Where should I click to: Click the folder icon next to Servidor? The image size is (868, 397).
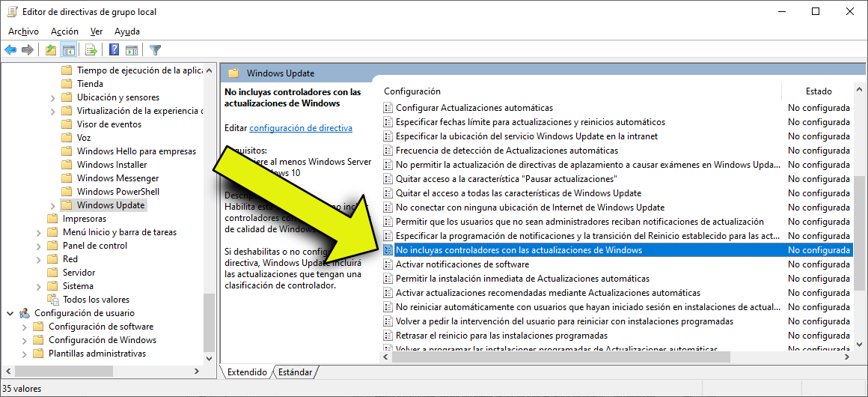coord(52,272)
